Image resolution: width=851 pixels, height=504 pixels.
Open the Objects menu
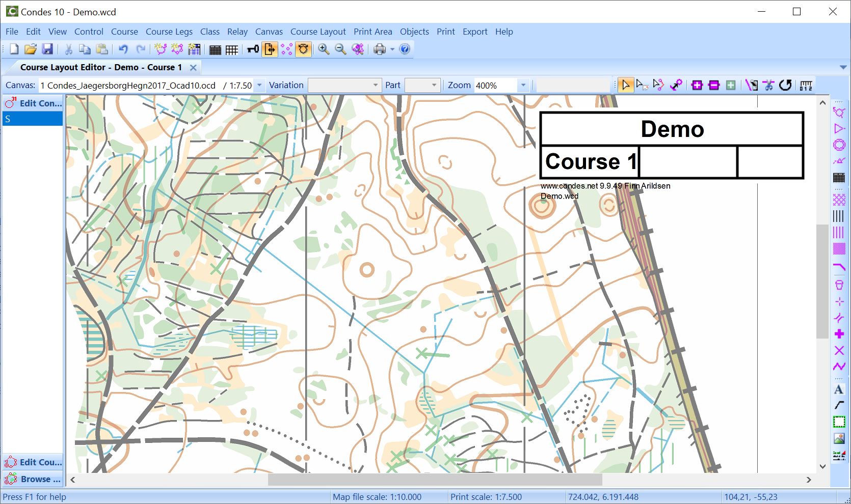414,32
